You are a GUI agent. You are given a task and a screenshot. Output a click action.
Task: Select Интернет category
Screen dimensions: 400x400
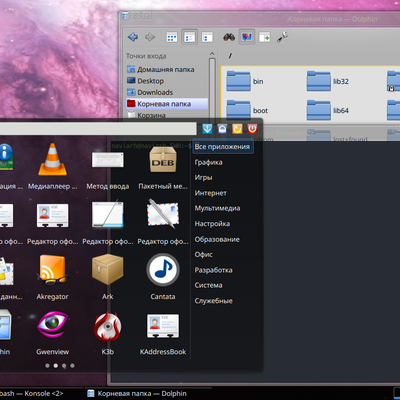tap(211, 193)
